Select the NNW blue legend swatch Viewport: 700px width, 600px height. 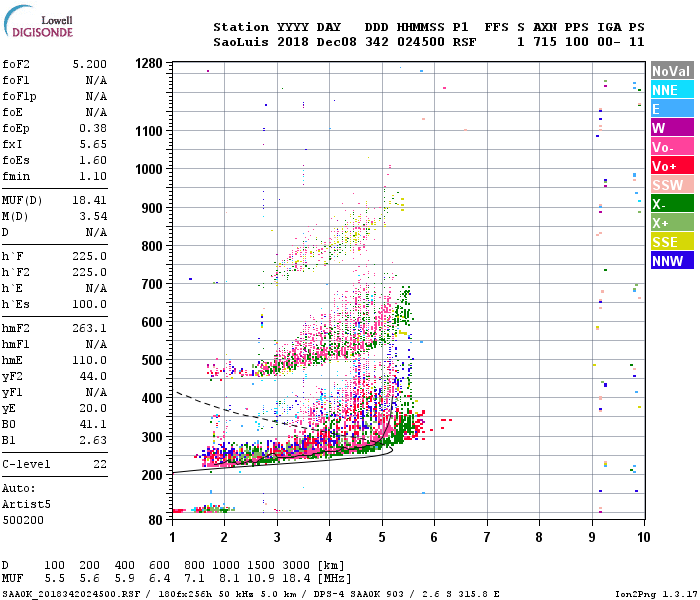point(672,261)
